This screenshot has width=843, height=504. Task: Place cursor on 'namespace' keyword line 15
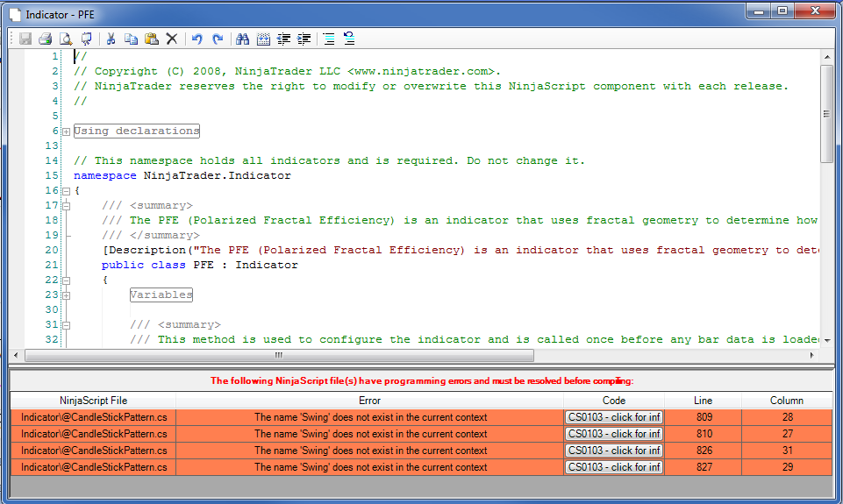(105, 175)
